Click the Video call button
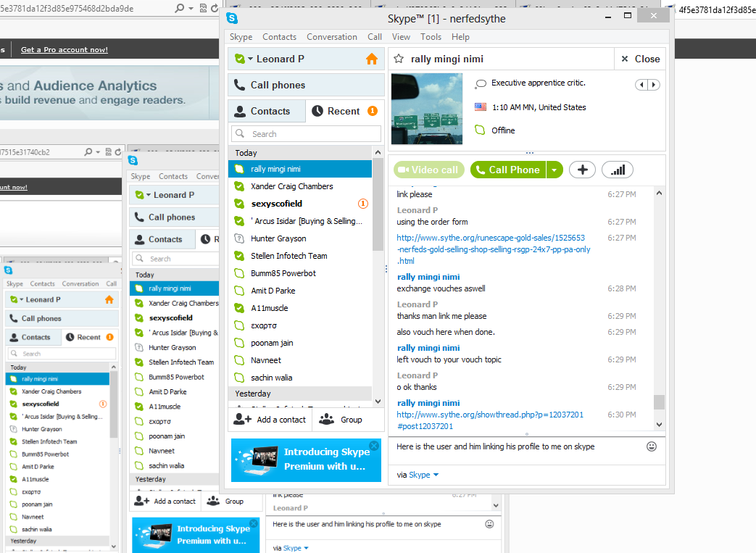 point(429,170)
